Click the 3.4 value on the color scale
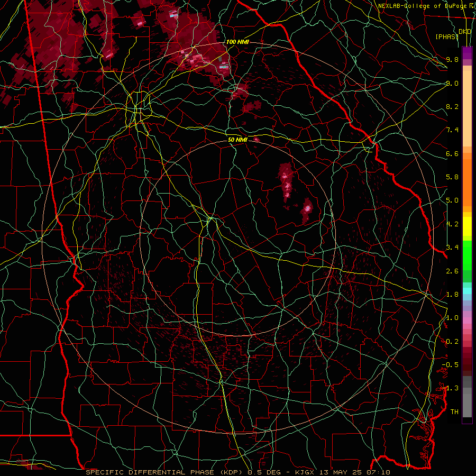 pos(452,248)
